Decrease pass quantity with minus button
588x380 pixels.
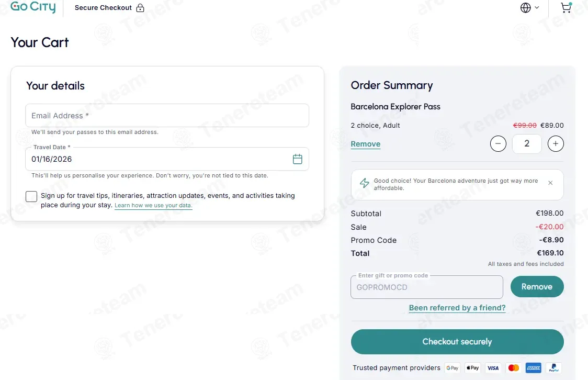click(x=498, y=143)
